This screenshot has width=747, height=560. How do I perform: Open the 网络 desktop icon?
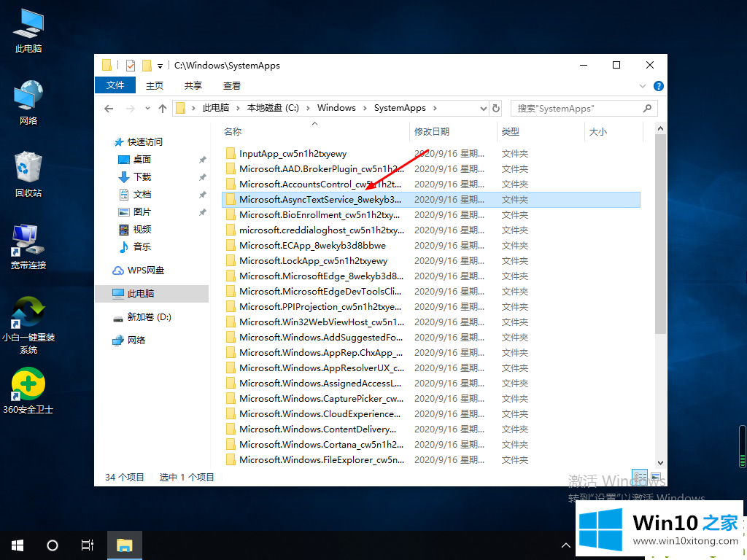(x=28, y=102)
